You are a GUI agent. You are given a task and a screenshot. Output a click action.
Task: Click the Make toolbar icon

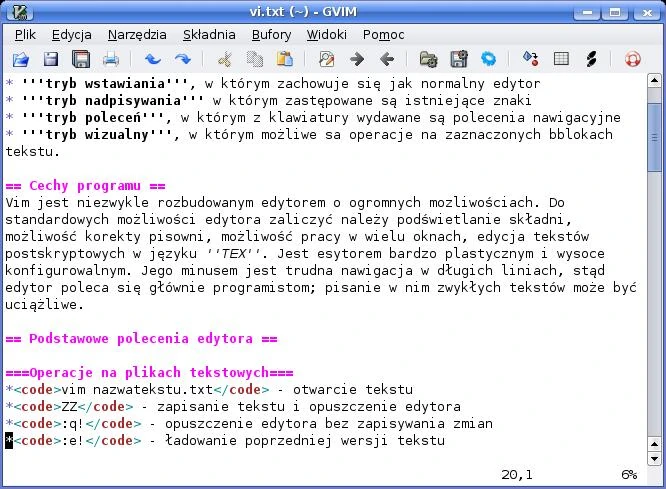[531, 59]
